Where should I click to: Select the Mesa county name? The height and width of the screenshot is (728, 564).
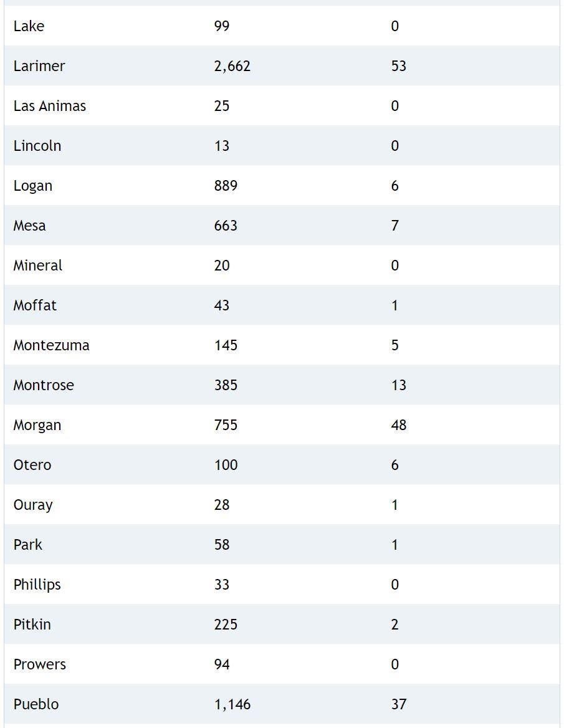pos(29,226)
